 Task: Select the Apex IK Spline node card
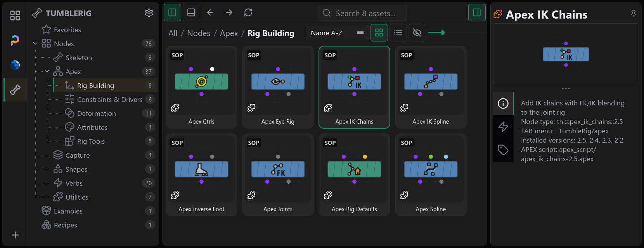pyautogui.click(x=431, y=87)
